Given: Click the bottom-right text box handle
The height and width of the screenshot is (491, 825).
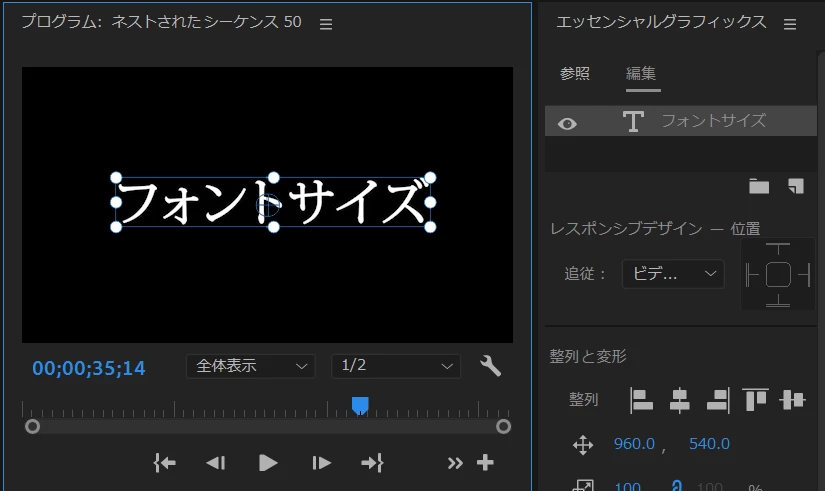Looking at the screenshot, I should pyautogui.click(x=430, y=227).
